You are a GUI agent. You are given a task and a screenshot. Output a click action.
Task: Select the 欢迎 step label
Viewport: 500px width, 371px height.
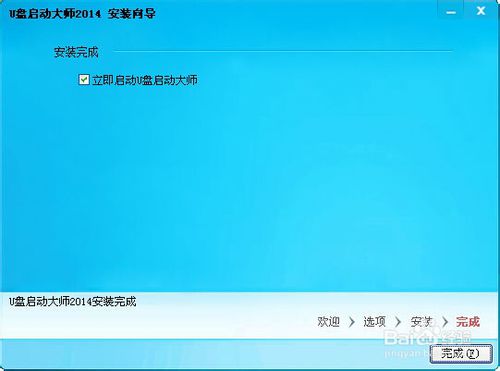tap(328, 322)
